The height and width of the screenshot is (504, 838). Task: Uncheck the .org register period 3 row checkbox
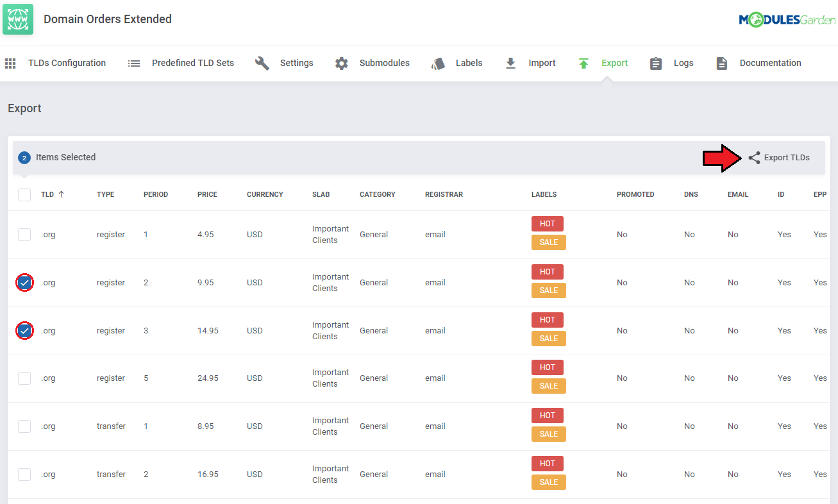pos(24,330)
